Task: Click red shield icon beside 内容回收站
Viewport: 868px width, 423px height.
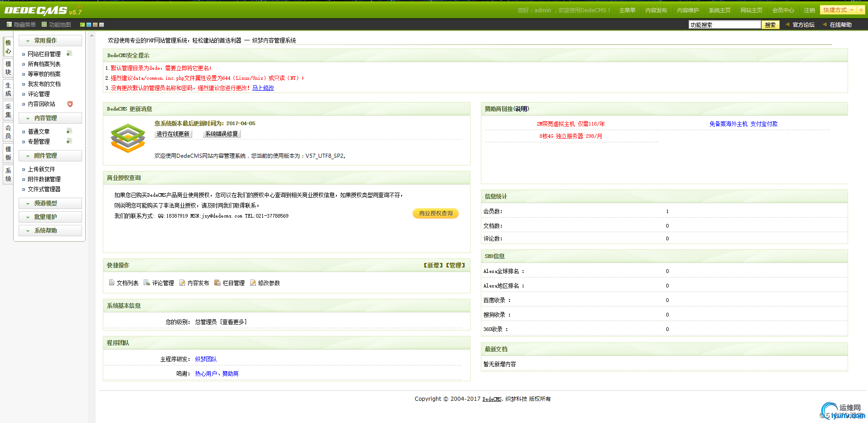Action: click(x=70, y=104)
